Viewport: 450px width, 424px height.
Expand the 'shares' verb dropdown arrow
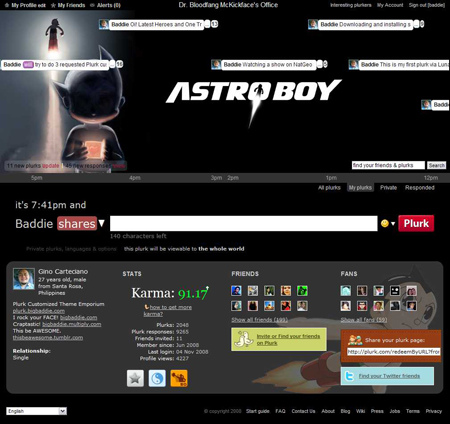click(x=102, y=223)
